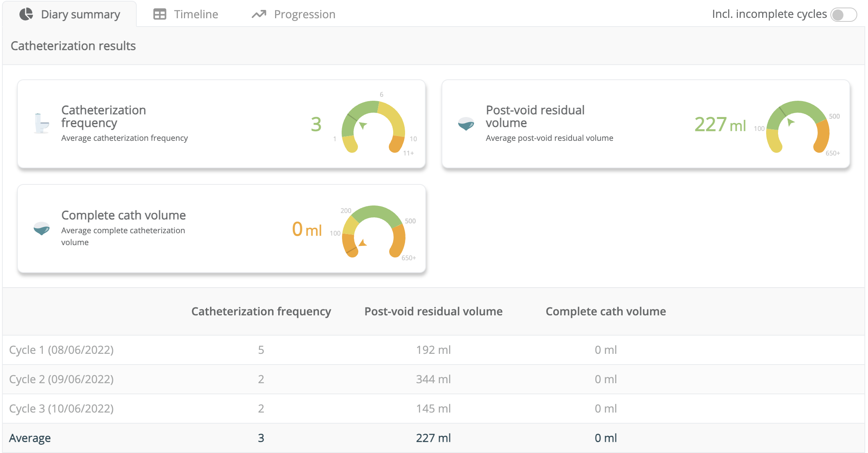Click the Diary summary pie chart icon
Image resolution: width=868 pixels, height=453 pixels.
[x=26, y=14]
